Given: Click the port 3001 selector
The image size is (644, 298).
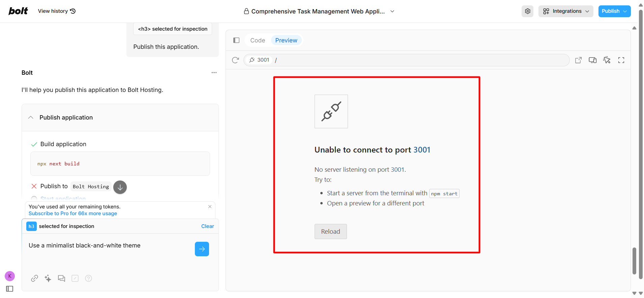Looking at the screenshot, I should coord(259,60).
